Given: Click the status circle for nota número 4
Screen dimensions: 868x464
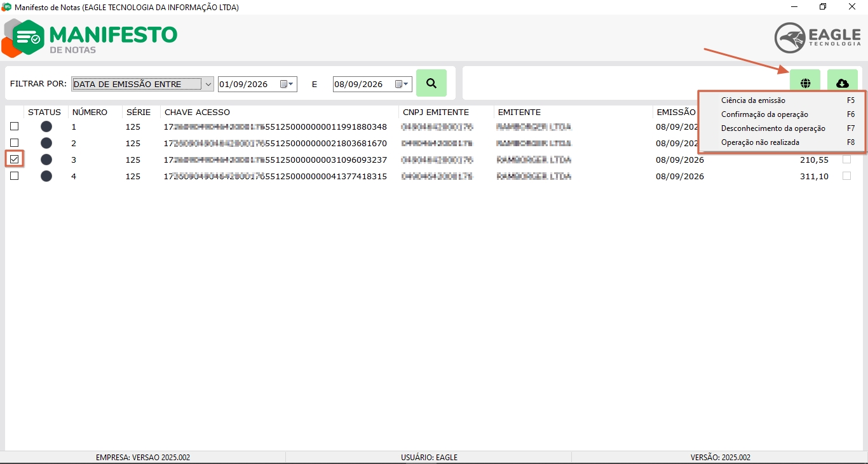Looking at the screenshot, I should (x=46, y=176).
